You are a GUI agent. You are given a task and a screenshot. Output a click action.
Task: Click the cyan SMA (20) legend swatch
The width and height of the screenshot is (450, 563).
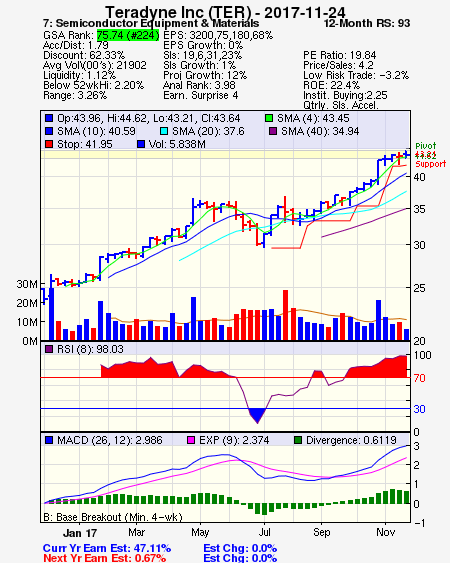[x=164, y=131]
